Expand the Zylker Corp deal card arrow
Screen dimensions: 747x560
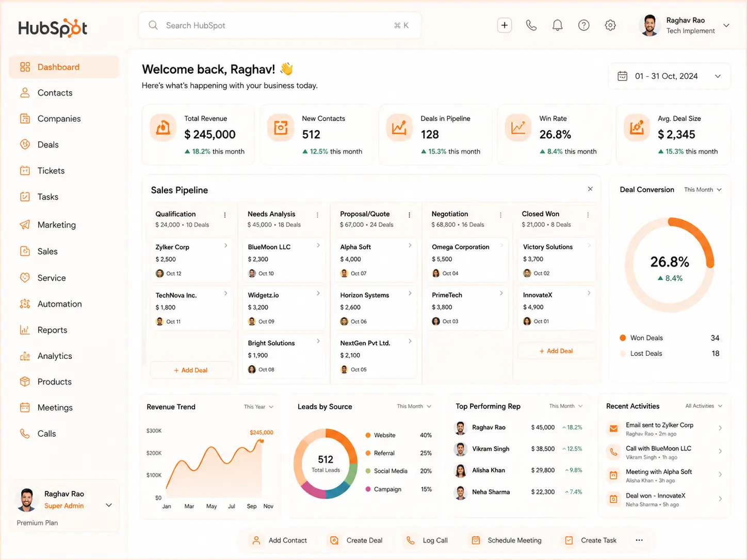[226, 245]
